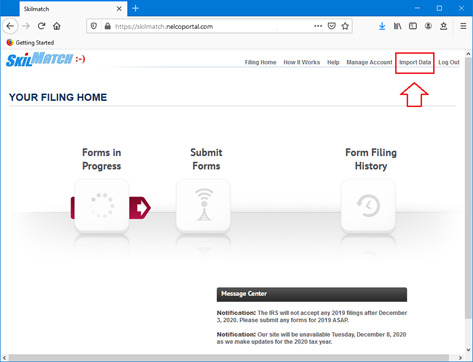
Task: Open the Library icon in the toolbar
Action: [x=397, y=26]
